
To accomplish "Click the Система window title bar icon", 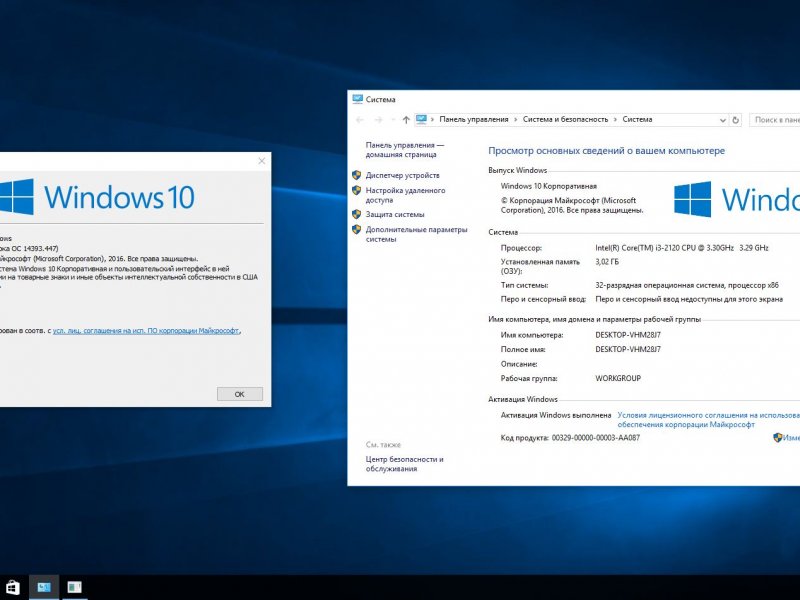I will (357, 99).
